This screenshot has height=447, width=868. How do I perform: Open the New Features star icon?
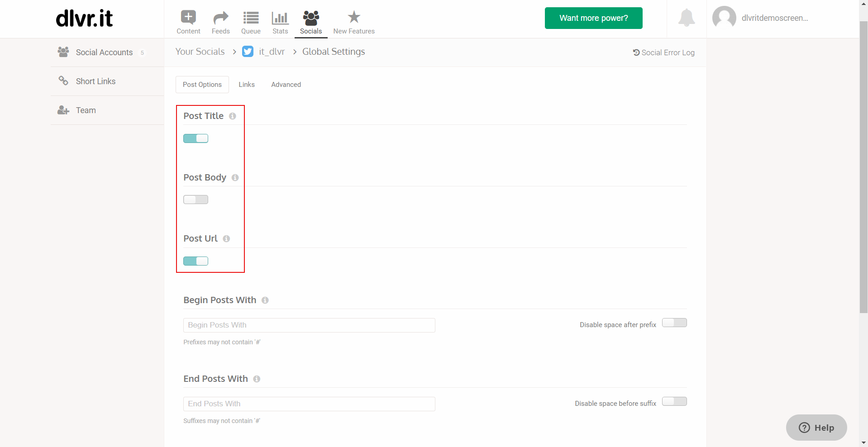(x=354, y=17)
